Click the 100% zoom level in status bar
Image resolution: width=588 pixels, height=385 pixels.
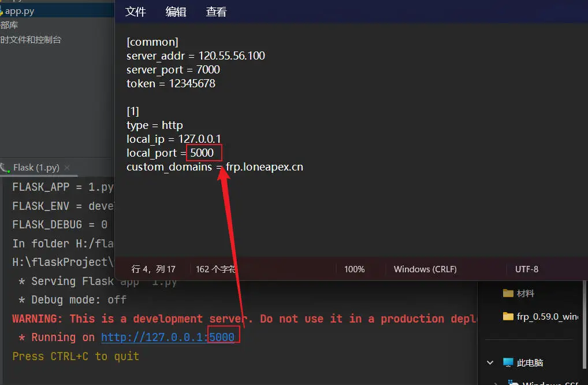354,269
